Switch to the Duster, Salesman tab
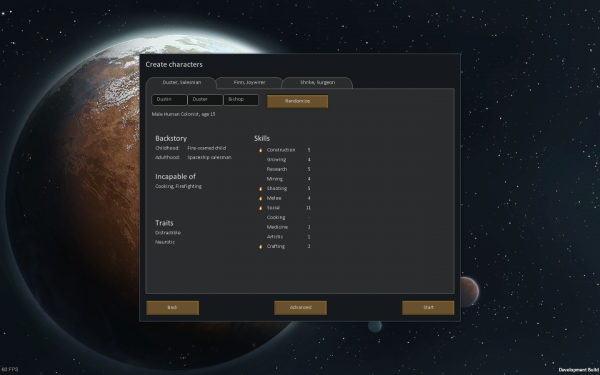600x375 pixels. point(181,83)
